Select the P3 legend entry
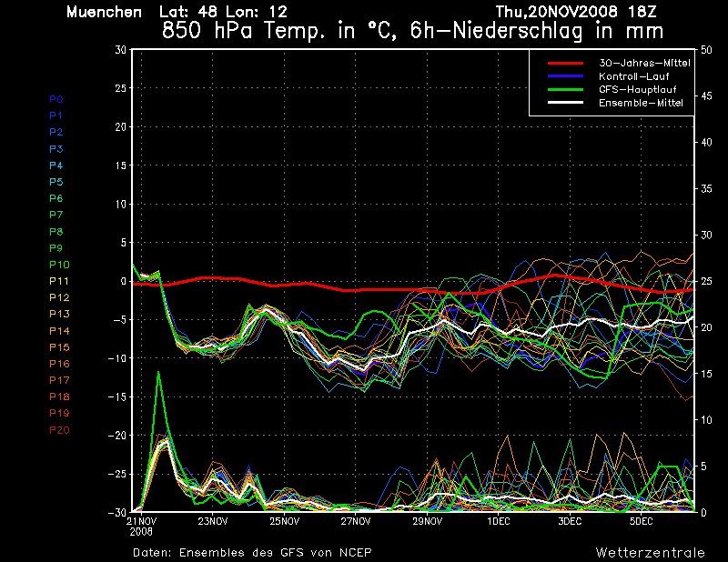 tap(56, 149)
